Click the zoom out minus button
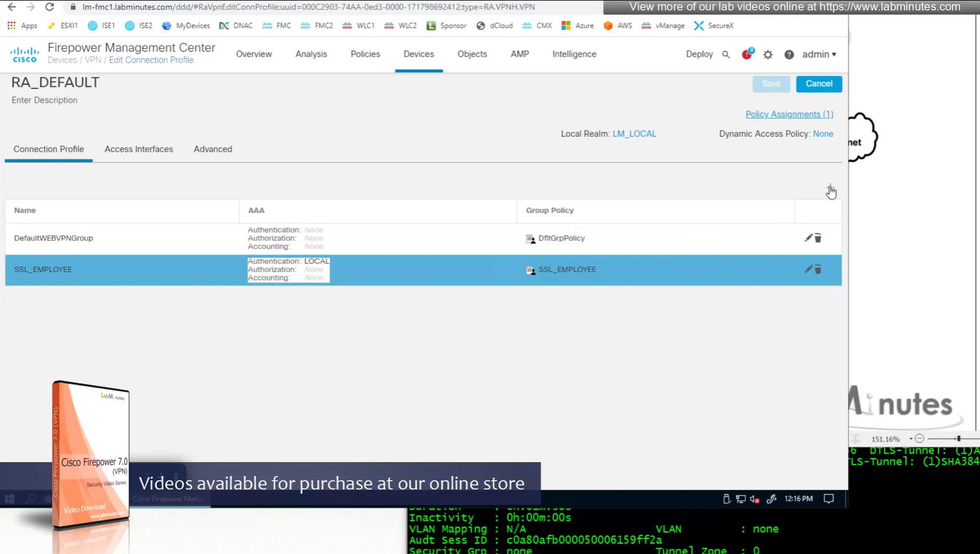Screen dimensions: 980x554 coord(919,438)
